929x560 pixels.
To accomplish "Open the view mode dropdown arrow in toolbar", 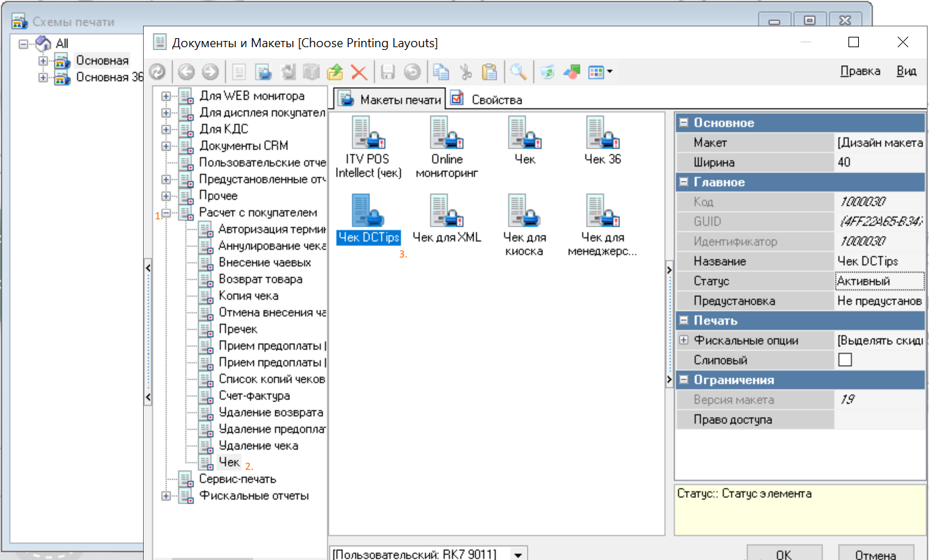I will (609, 71).
